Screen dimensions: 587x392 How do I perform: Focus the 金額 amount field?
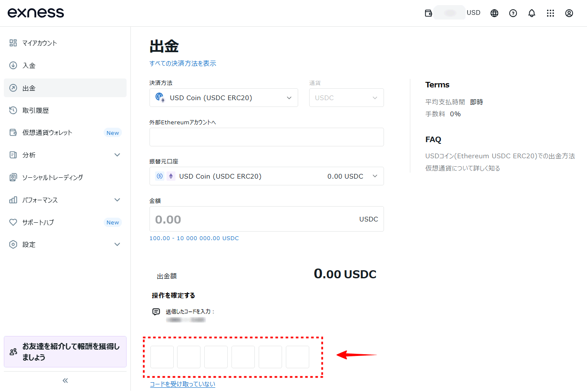pyautogui.click(x=267, y=219)
